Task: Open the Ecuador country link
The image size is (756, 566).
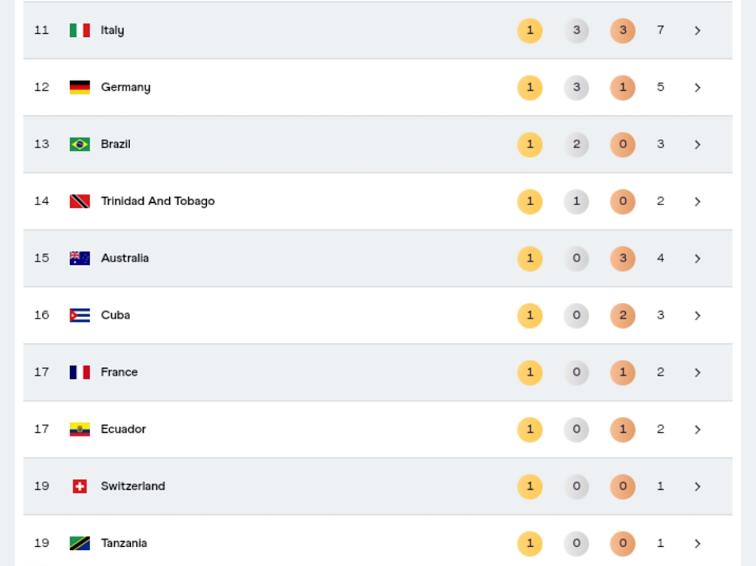Action: point(123,429)
